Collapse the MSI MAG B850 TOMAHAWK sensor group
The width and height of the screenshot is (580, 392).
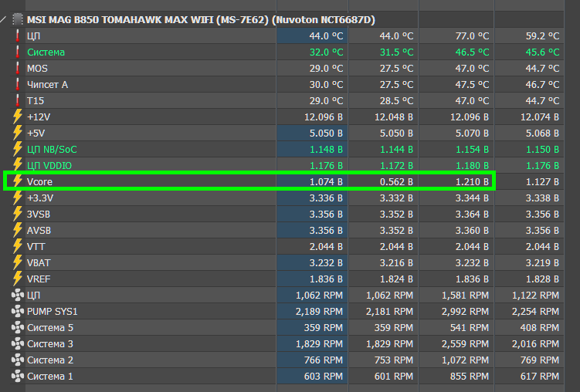(x=3, y=19)
